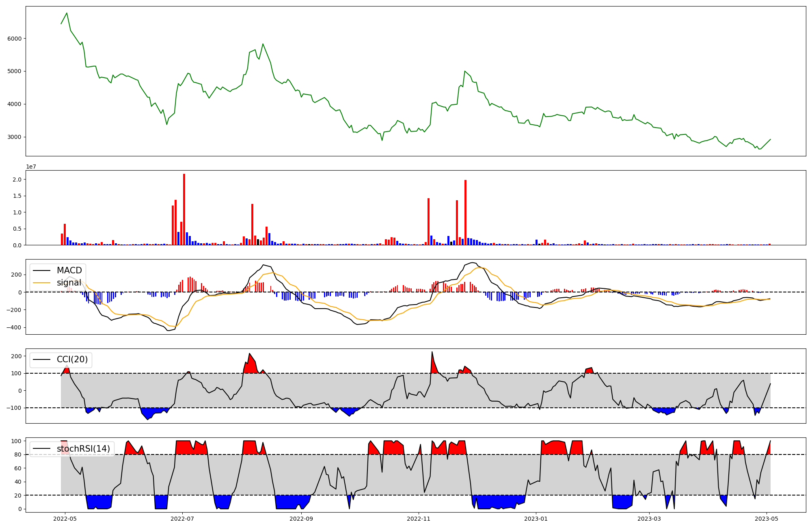Viewport: 812px width, 528px height.
Task: Click the 2023-05 x-axis date label
Action: click(x=767, y=519)
